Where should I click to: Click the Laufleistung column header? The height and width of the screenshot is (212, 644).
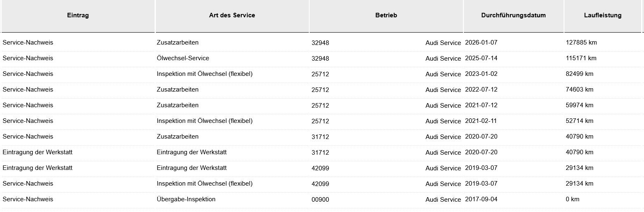pyautogui.click(x=602, y=15)
